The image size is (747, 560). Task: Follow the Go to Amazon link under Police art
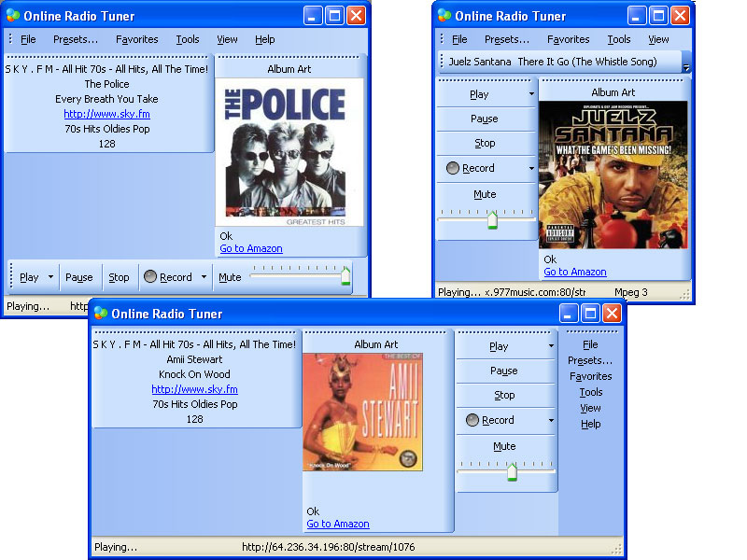tap(251, 248)
